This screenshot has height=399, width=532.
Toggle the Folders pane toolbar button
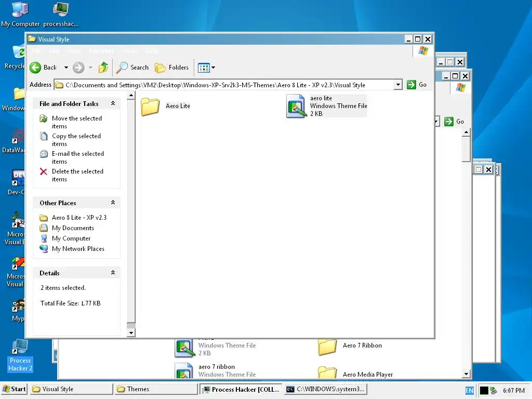(x=171, y=68)
